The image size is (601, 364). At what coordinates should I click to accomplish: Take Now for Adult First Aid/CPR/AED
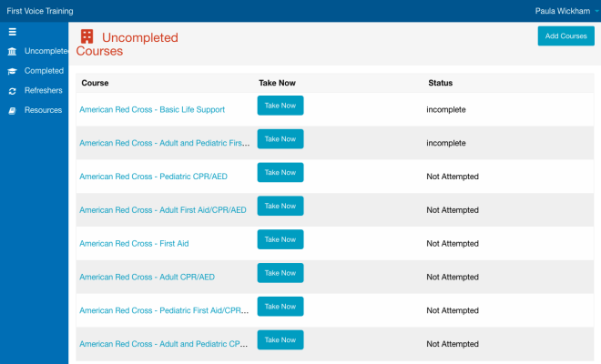[280, 206]
